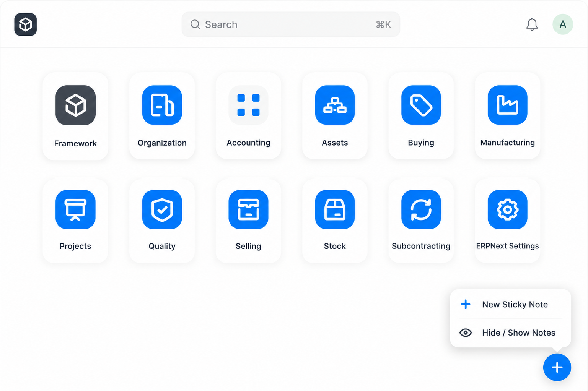Open the Framework app icon
The image size is (588, 391).
tap(75, 105)
